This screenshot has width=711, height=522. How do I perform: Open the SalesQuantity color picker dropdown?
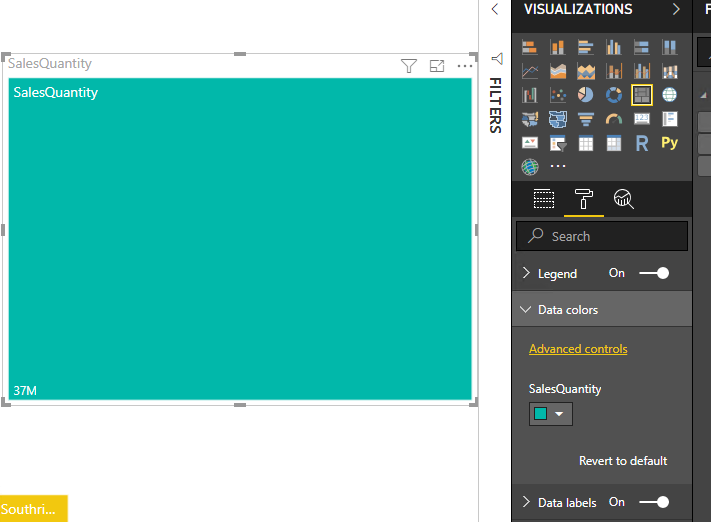pyautogui.click(x=550, y=414)
